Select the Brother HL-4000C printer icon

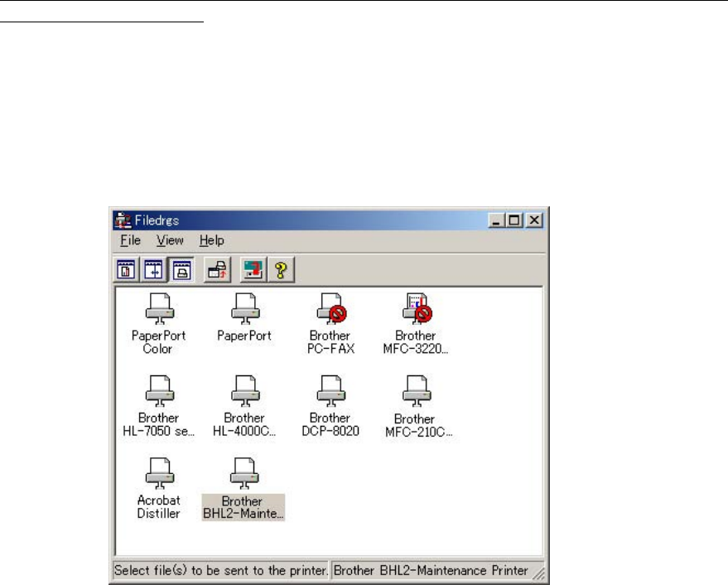(x=244, y=391)
